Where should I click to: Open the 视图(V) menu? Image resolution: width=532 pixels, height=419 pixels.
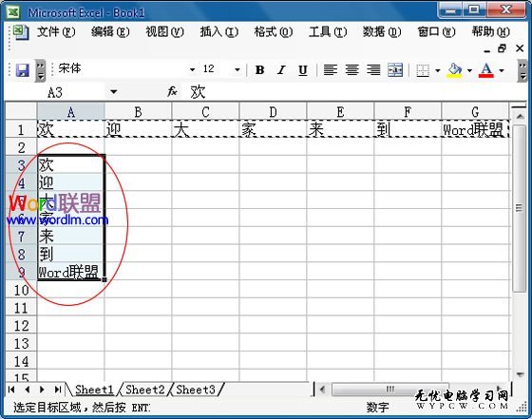point(165,32)
